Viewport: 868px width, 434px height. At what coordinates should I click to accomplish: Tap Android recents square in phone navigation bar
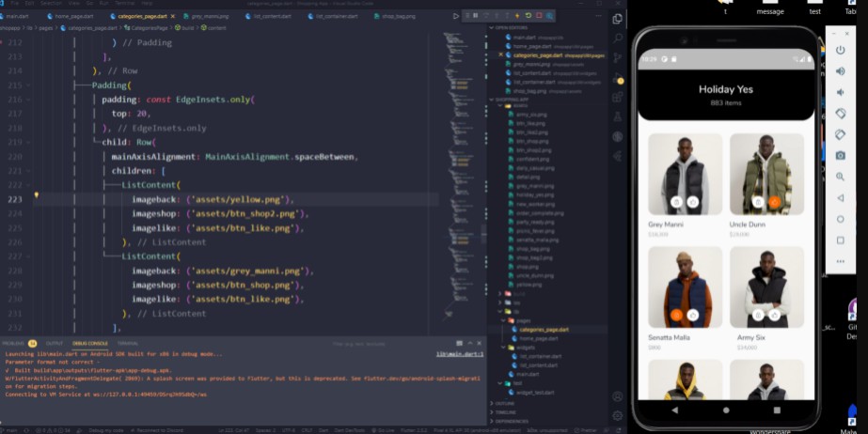click(777, 411)
